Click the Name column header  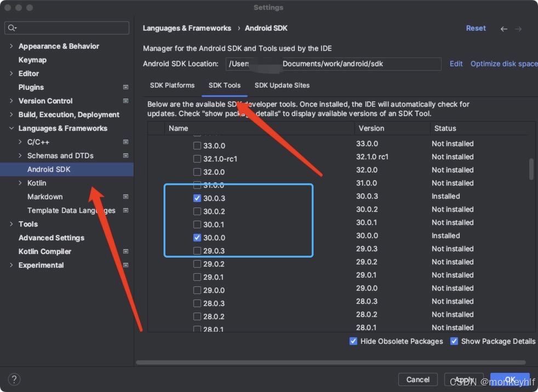[259, 128]
